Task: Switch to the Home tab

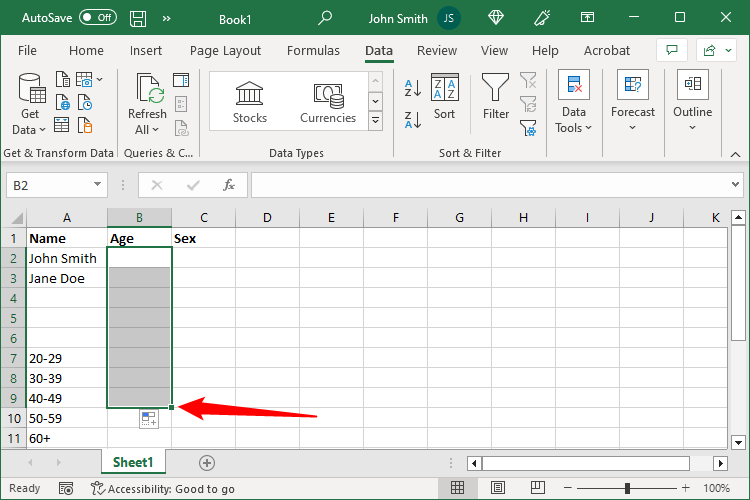Action: click(x=86, y=50)
